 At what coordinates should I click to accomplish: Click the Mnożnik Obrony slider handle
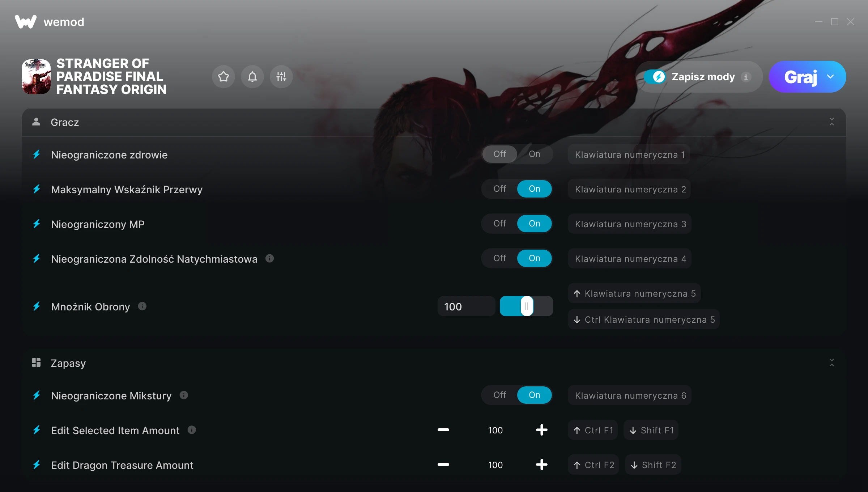(x=527, y=306)
